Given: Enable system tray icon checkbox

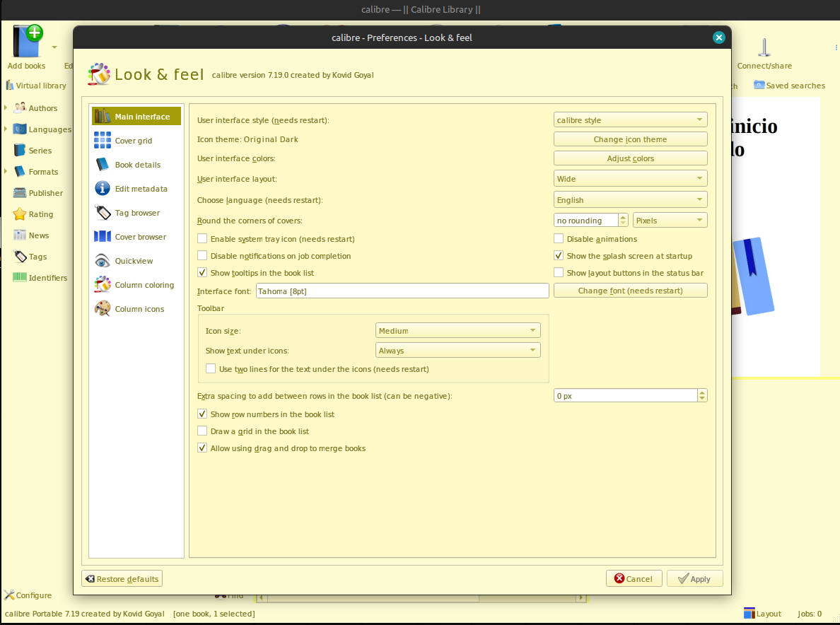Looking at the screenshot, I should 202,238.
